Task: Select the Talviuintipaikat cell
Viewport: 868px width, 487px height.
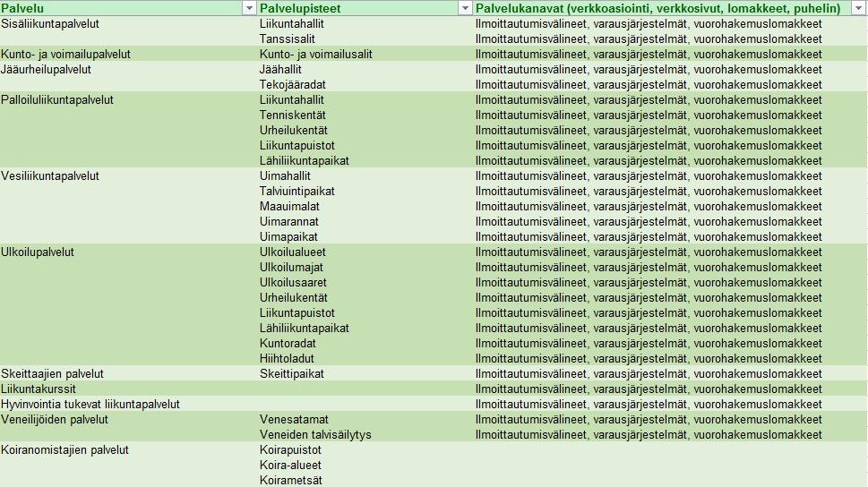Action: click(365, 191)
